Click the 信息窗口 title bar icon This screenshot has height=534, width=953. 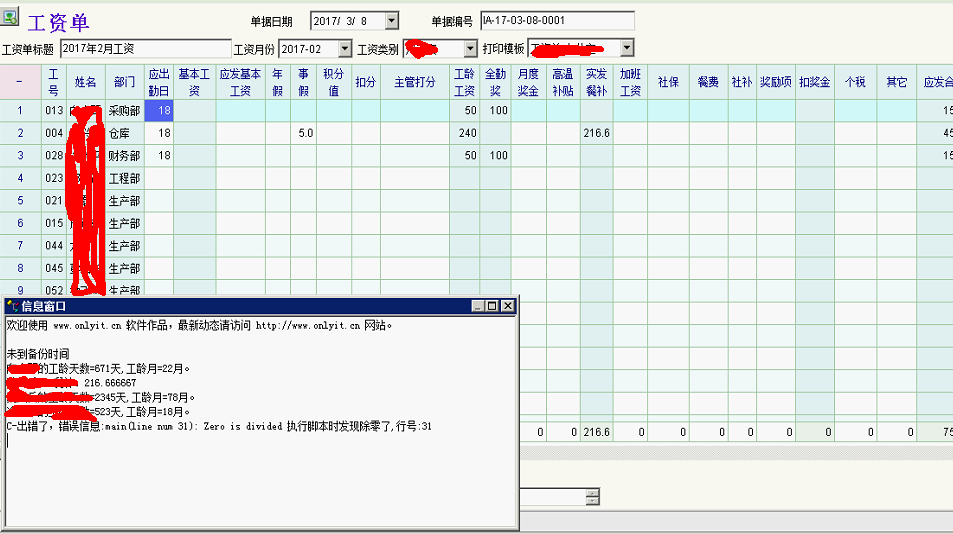tap(13, 306)
